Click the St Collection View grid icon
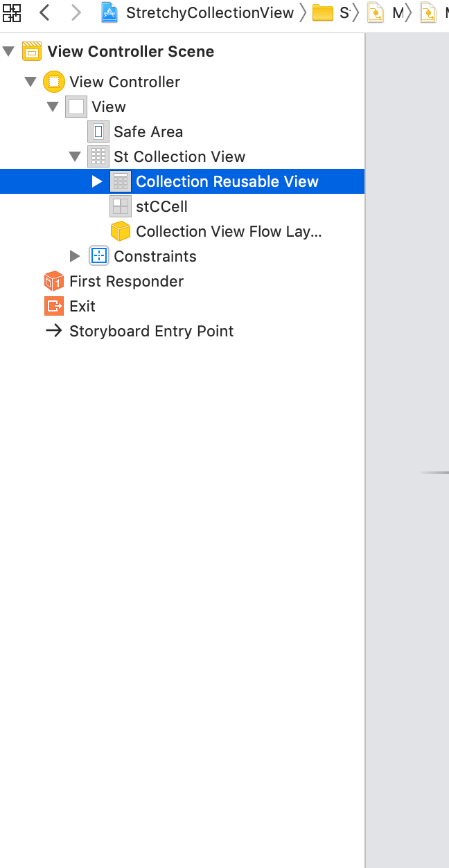Screen dimensions: 449x868 98,156
